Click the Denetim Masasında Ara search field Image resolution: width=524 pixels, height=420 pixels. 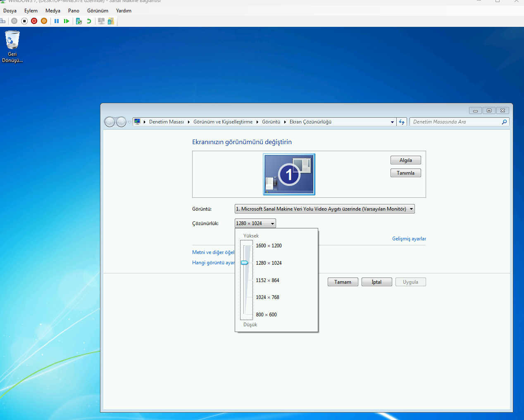coord(455,122)
